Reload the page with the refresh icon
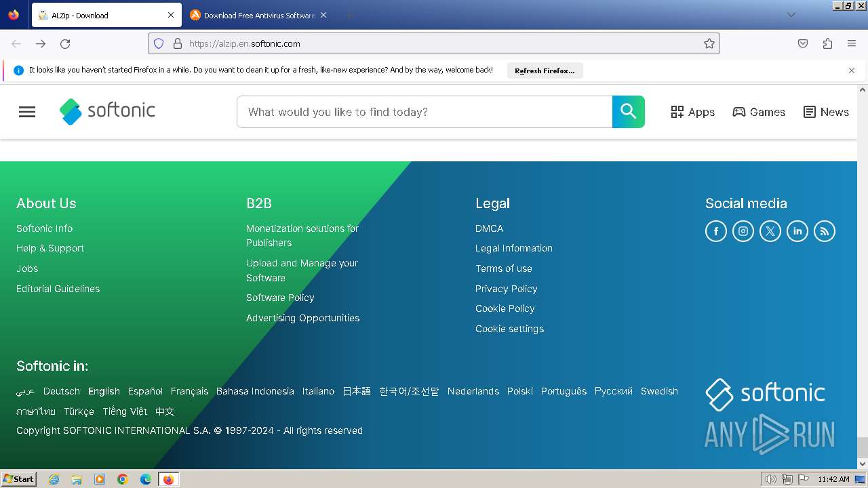The height and width of the screenshot is (488, 868). pyautogui.click(x=65, y=43)
